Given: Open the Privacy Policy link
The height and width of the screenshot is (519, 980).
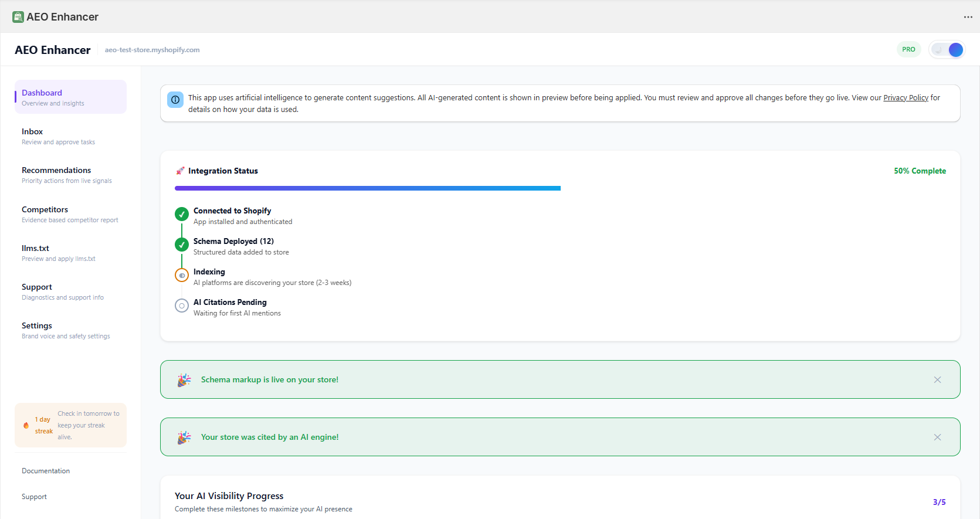Looking at the screenshot, I should 906,98.
